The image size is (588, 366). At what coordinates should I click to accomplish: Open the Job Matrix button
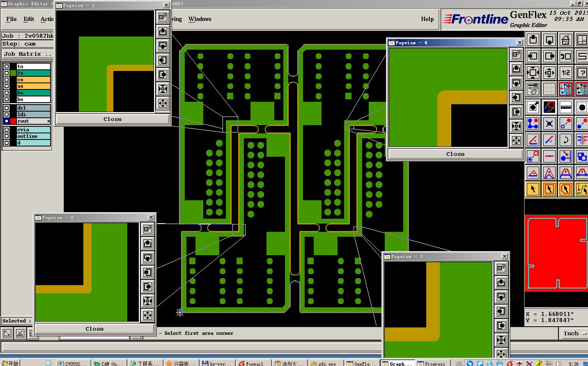(x=27, y=54)
